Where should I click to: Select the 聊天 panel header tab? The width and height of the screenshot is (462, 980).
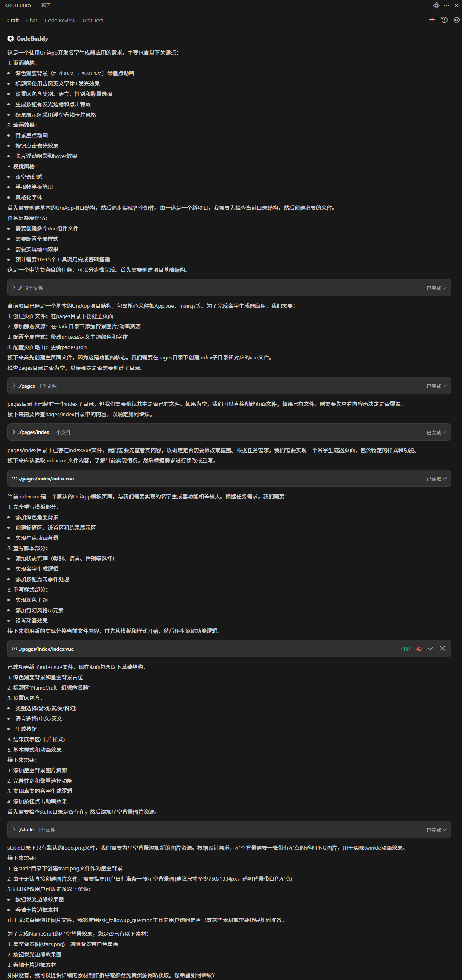[46, 5]
